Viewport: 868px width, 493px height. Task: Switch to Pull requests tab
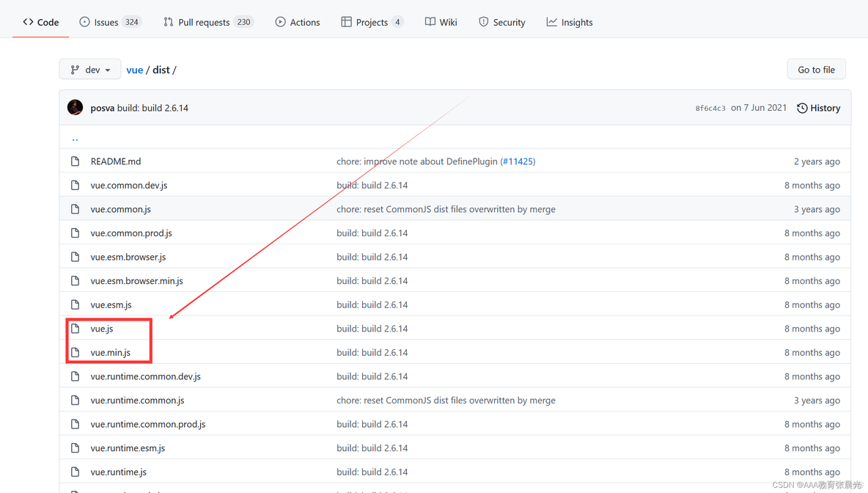pyautogui.click(x=208, y=22)
